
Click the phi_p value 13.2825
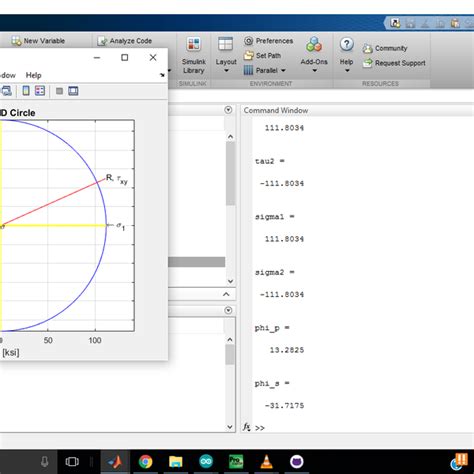point(287,350)
